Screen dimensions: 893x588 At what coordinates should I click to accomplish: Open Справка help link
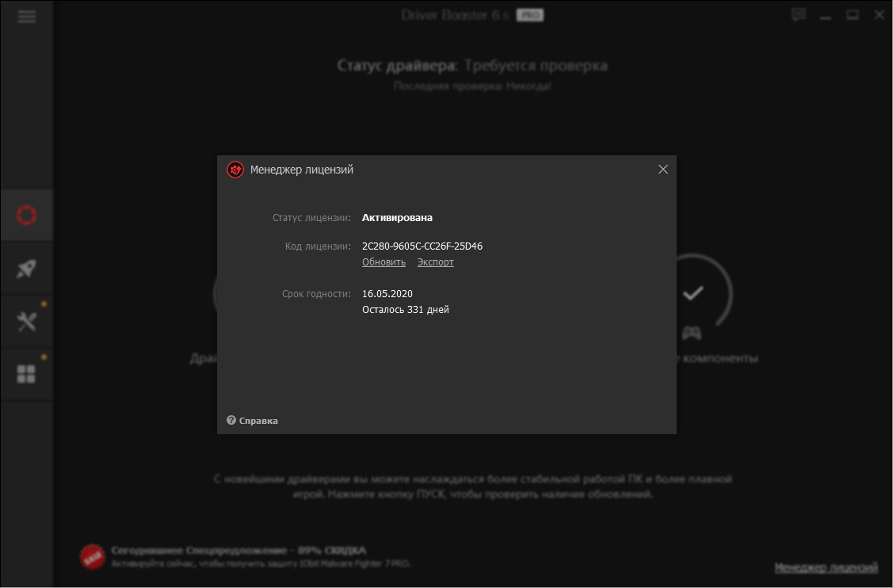258,421
